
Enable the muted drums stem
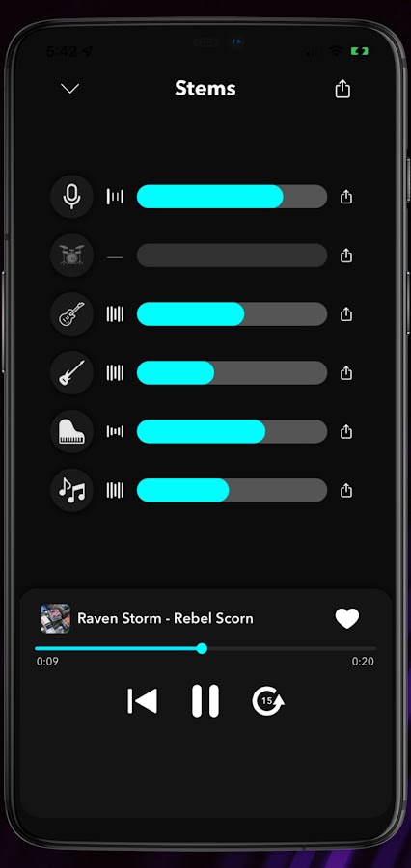(71, 256)
